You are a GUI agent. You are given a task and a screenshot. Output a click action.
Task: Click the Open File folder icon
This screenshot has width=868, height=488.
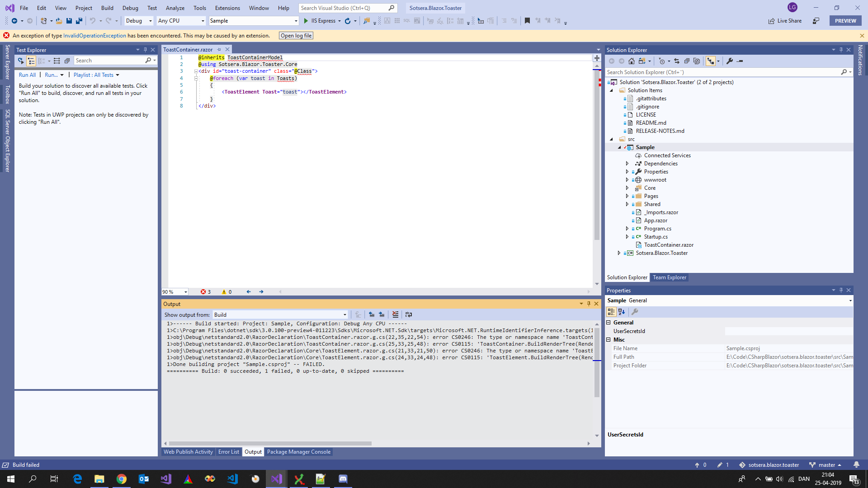(59, 21)
